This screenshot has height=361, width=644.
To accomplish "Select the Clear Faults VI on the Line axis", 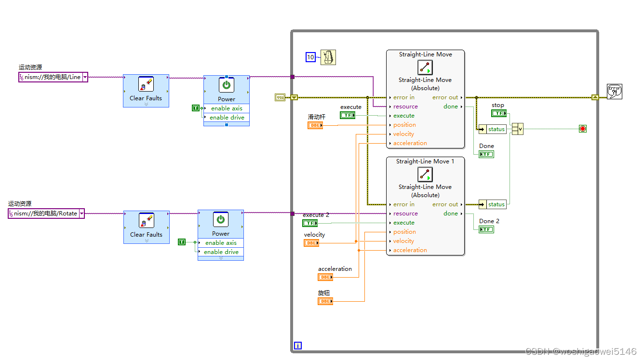I will [x=146, y=90].
